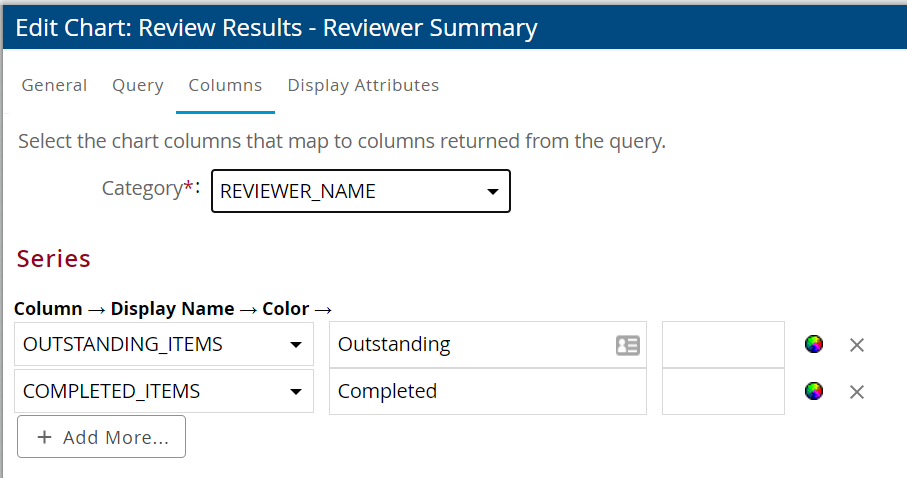Go to the Display Attributes tab
Image resolution: width=907 pixels, height=478 pixels.
[363, 86]
